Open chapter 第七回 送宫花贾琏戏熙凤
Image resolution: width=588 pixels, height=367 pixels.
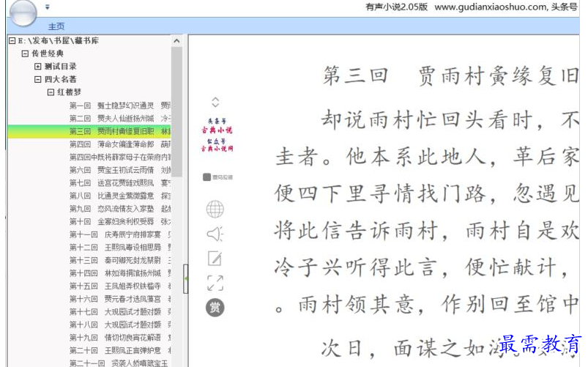point(120,182)
